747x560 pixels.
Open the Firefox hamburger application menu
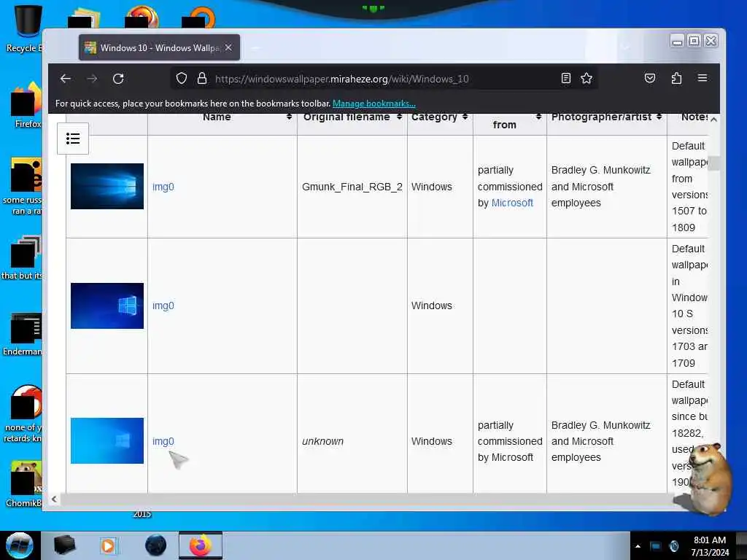[x=703, y=77]
